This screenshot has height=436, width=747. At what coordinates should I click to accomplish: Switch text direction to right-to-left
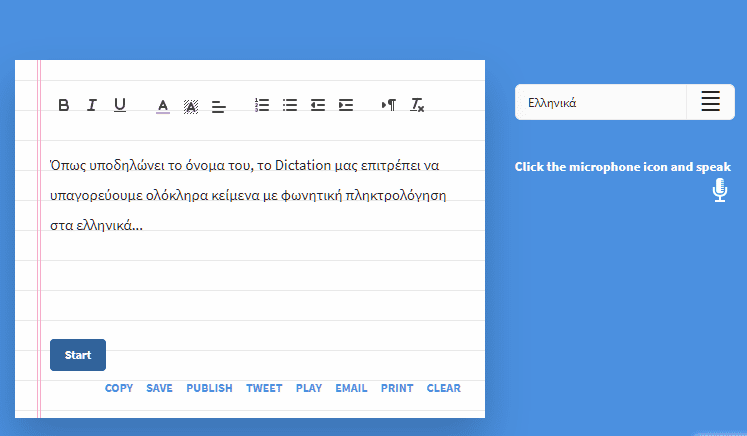coord(389,105)
